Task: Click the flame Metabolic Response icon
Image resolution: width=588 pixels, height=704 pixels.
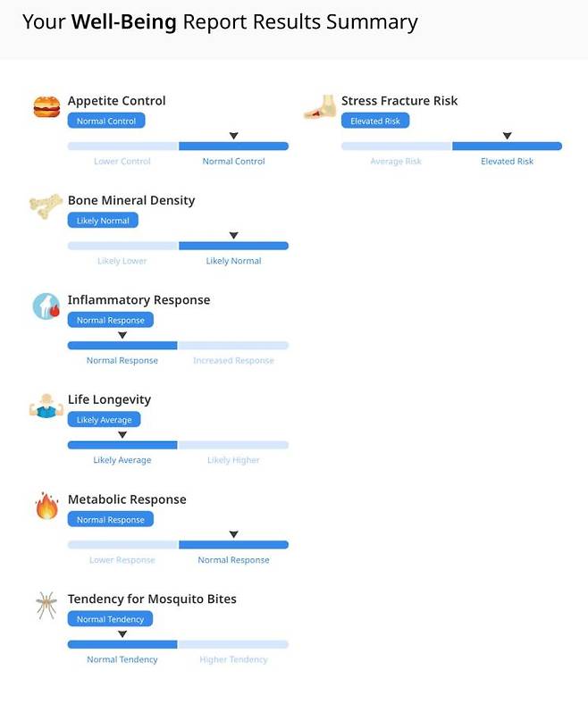Action: [x=46, y=506]
